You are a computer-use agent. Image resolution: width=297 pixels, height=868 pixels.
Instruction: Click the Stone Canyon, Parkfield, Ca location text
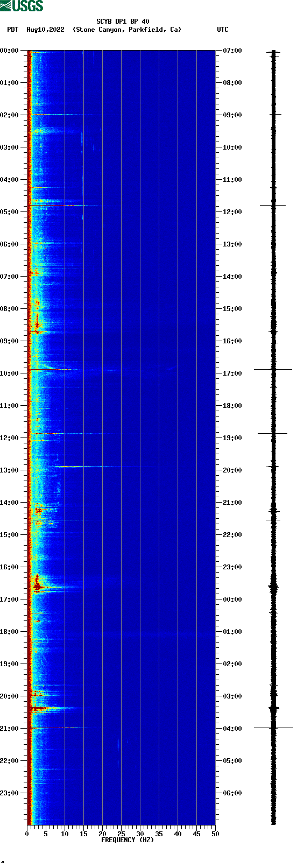coord(127,30)
